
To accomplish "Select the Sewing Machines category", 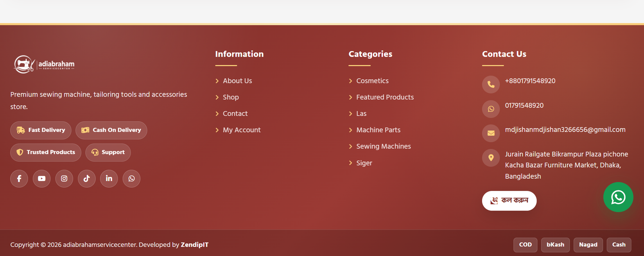I will [384, 146].
